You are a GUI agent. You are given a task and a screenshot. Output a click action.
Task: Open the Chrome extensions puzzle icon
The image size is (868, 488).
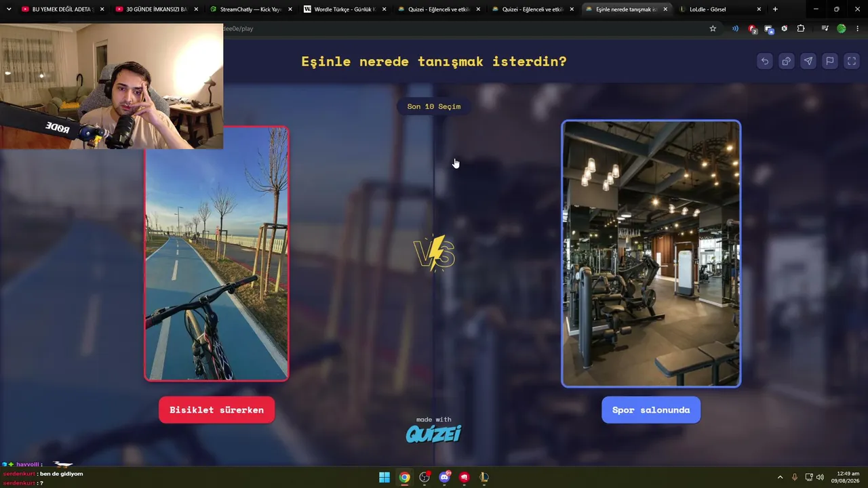(x=801, y=28)
